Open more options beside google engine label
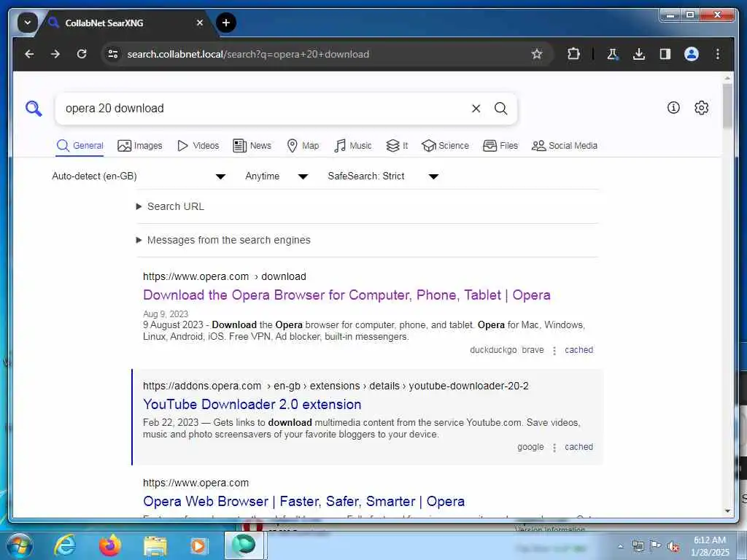 tap(554, 448)
